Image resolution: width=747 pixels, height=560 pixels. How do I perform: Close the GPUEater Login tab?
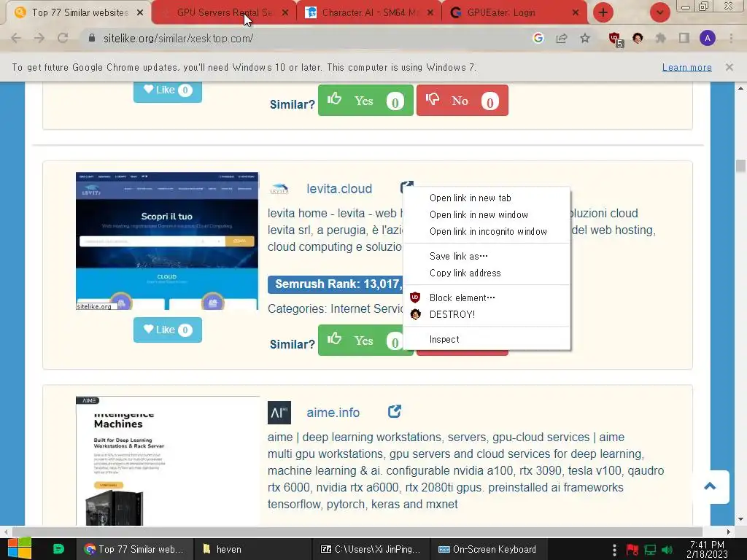tap(576, 13)
